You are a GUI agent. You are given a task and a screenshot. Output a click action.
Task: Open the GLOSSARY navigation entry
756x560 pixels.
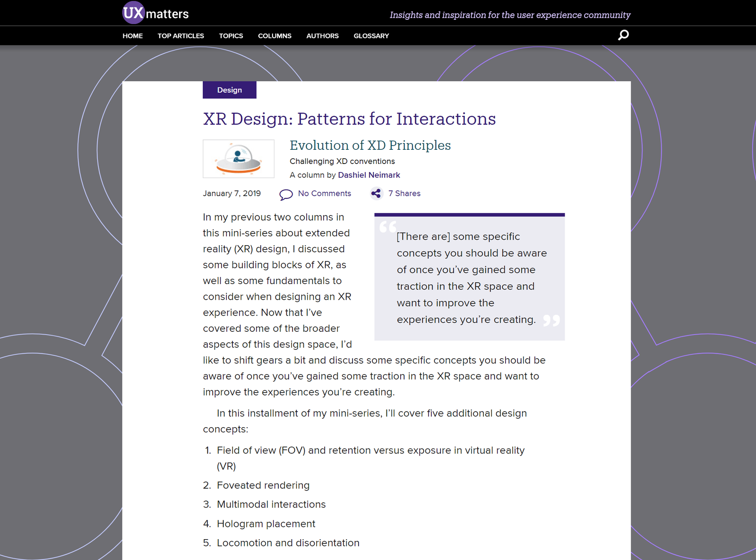(371, 35)
